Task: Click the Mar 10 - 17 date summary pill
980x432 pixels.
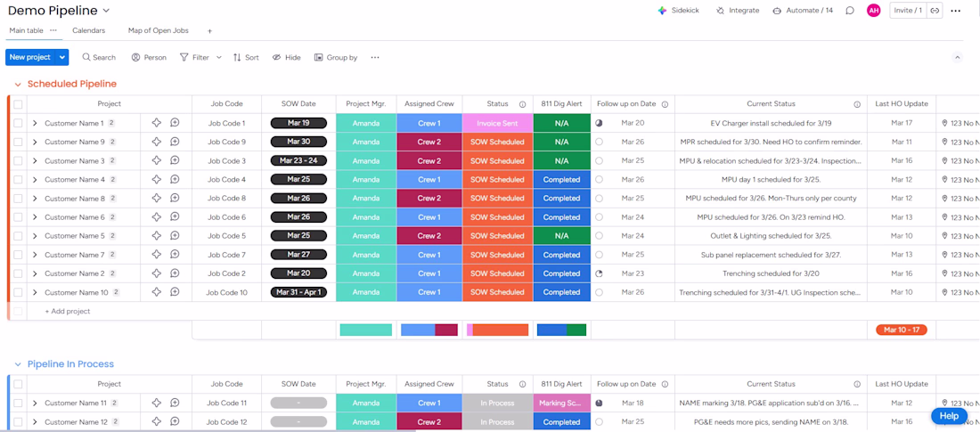Action: (902, 330)
